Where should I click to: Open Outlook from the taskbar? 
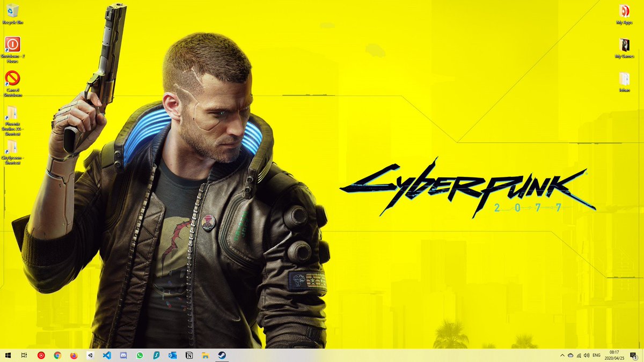(172, 355)
